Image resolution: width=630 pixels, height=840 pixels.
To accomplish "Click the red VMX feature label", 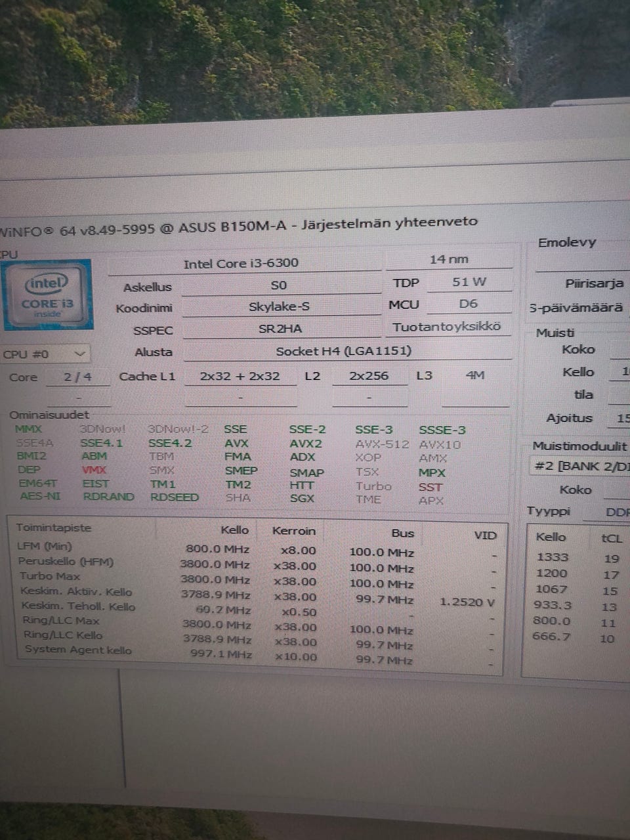I will [94, 470].
